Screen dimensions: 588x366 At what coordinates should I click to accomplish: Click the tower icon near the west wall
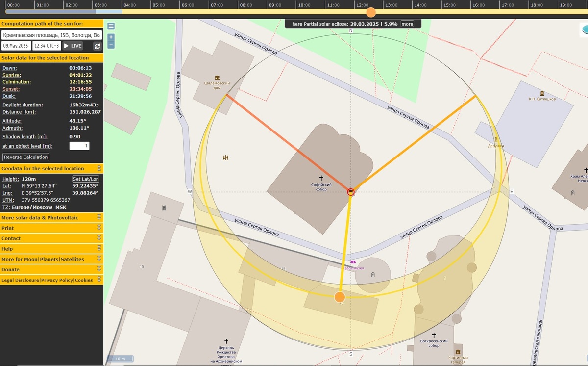pos(164,209)
